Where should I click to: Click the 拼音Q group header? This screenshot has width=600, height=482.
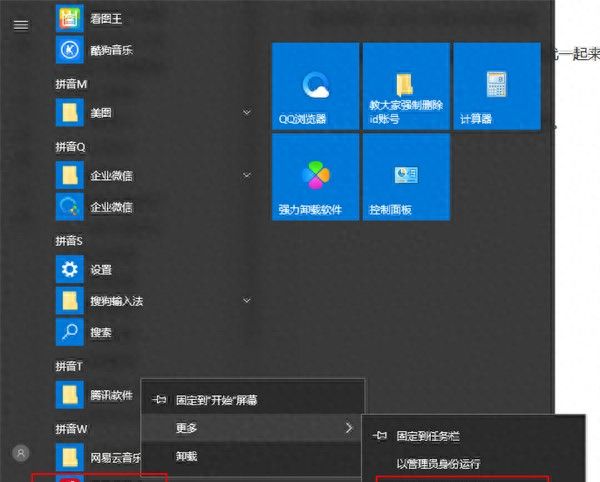(x=70, y=147)
